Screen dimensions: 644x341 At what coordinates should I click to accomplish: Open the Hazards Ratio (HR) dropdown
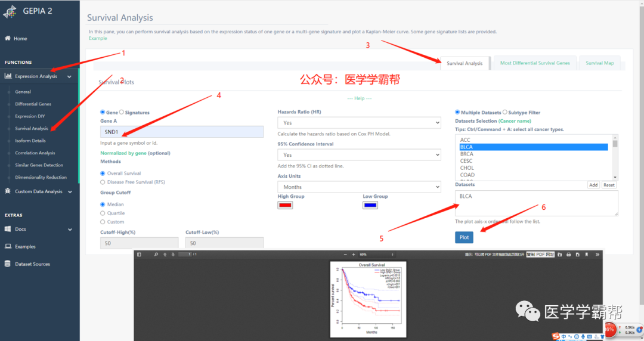pos(359,122)
